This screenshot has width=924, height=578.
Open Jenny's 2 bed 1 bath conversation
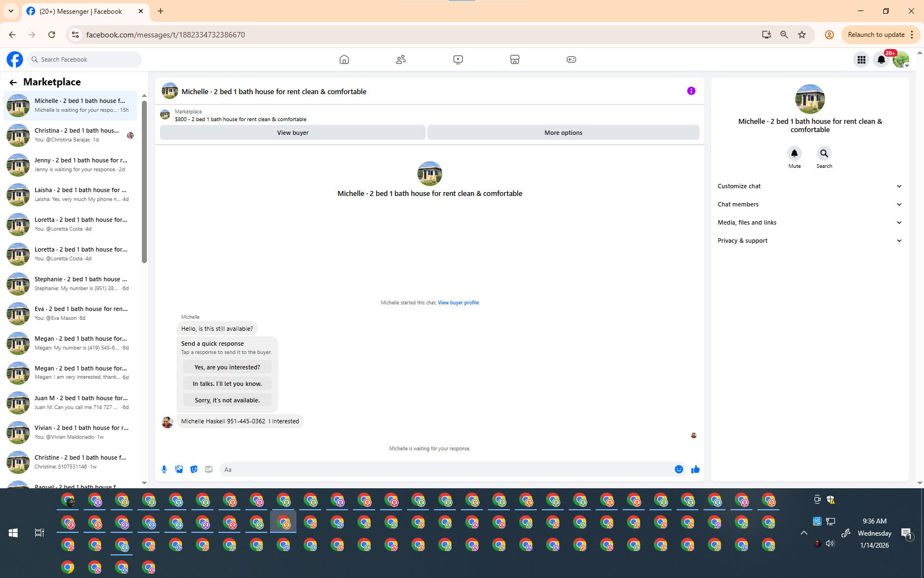tap(70, 165)
